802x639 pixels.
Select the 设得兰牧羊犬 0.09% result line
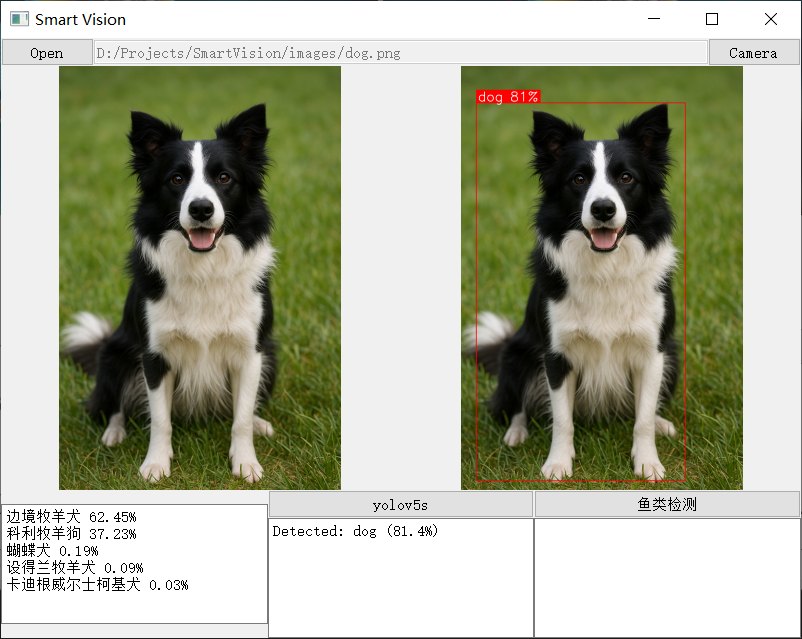pos(75,568)
